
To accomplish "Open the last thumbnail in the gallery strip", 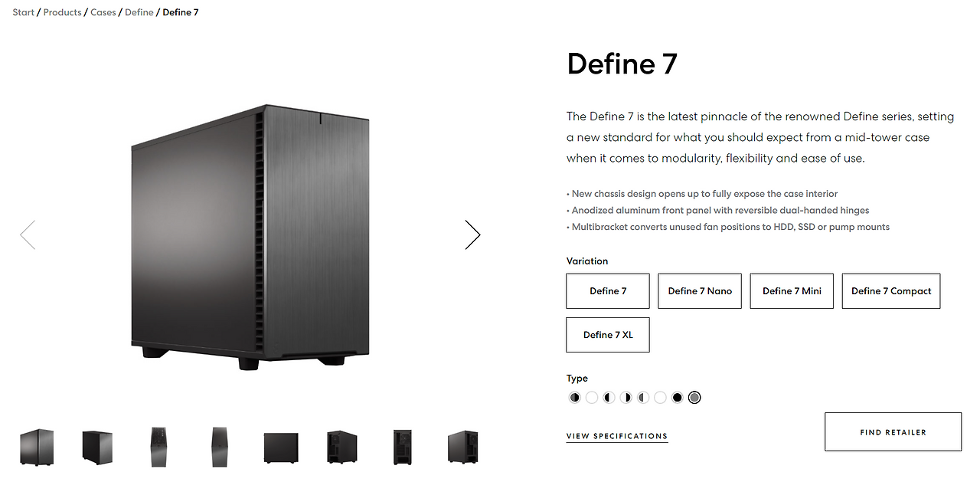I will coord(462,447).
